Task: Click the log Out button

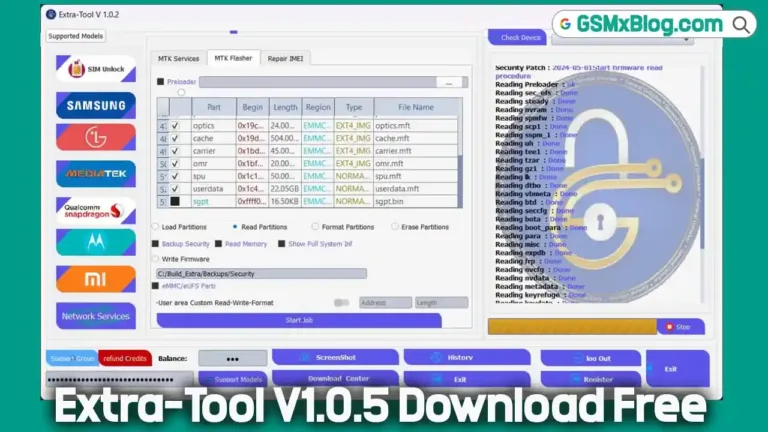Action: (591, 358)
